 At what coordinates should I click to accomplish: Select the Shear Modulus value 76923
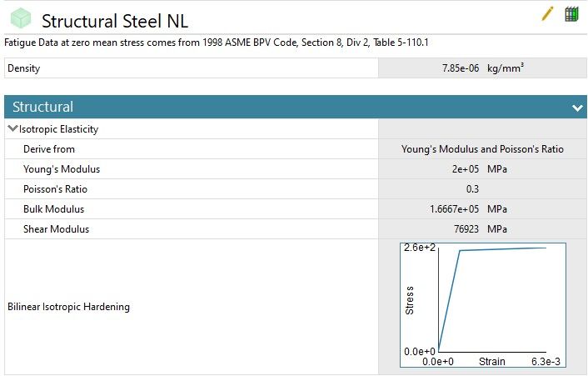[464, 229]
